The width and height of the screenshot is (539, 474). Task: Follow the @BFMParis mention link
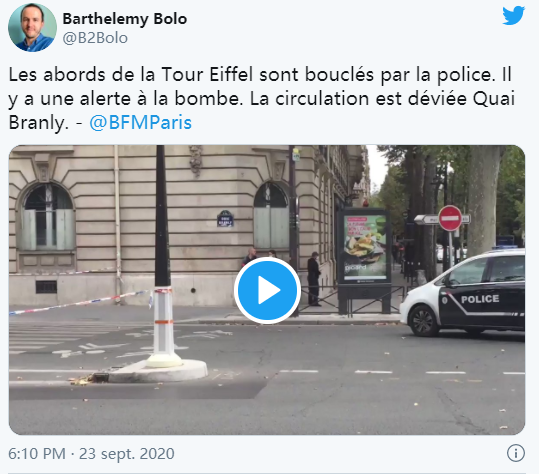140,123
